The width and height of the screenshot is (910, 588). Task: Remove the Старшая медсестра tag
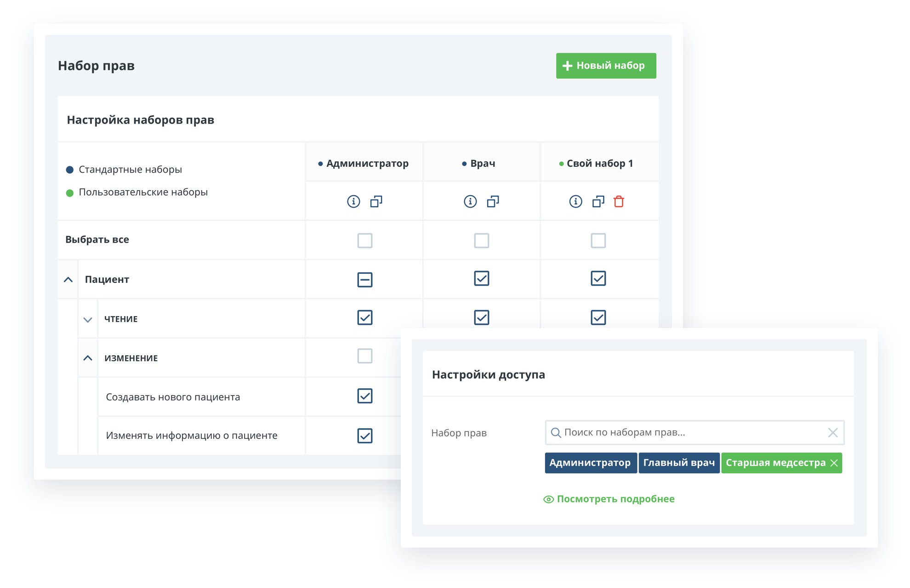(x=834, y=463)
